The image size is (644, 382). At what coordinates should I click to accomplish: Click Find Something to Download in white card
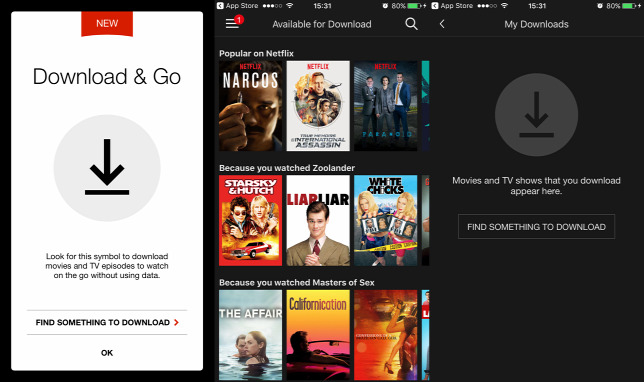click(107, 322)
